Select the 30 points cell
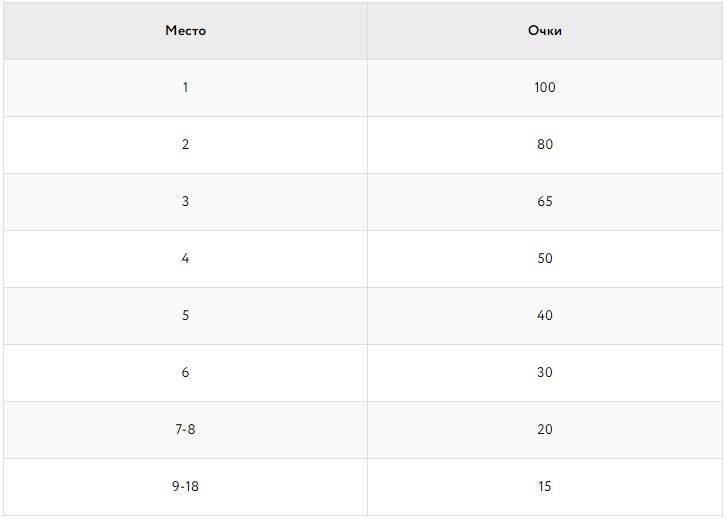Screen dimensions: 726x519 tap(544, 373)
